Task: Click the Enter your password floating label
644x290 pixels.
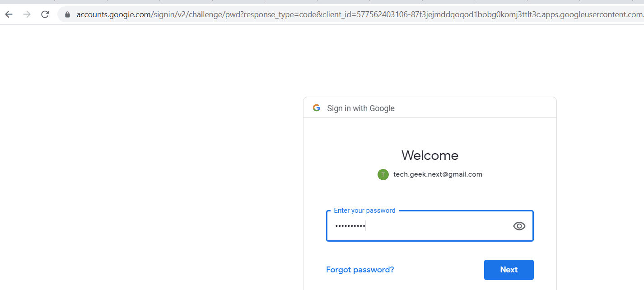Action: (x=364, y=210)
